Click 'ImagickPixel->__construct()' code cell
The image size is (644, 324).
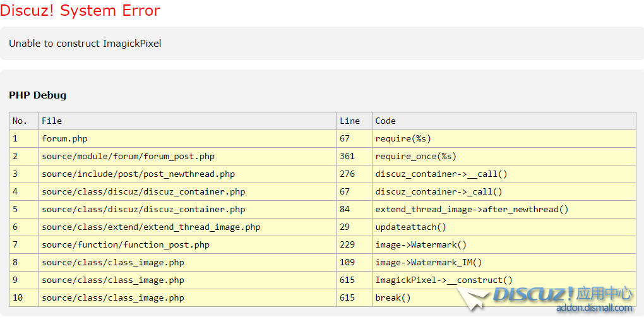coord(504,280)
